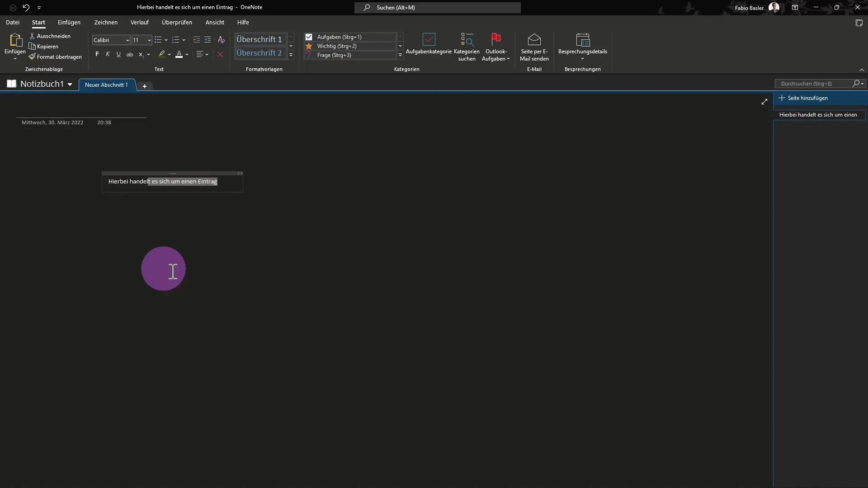Click in the Suchen (Alt+M) search field

(438, 8)
